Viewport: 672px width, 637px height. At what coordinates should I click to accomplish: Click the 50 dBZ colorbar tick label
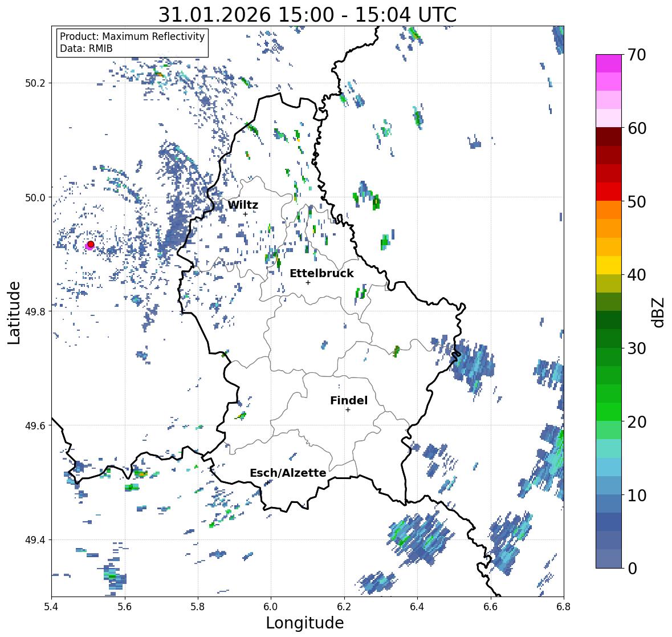(x=637, y=201)
